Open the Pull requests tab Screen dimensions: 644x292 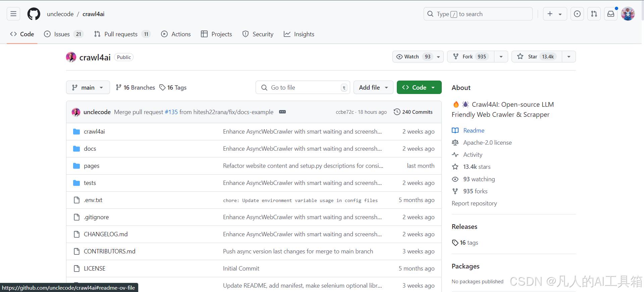click(x=122, y=34)
